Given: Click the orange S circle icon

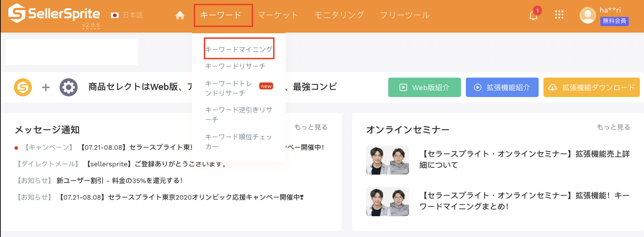Looking at the screenshot, I should [x=23, y=87].
